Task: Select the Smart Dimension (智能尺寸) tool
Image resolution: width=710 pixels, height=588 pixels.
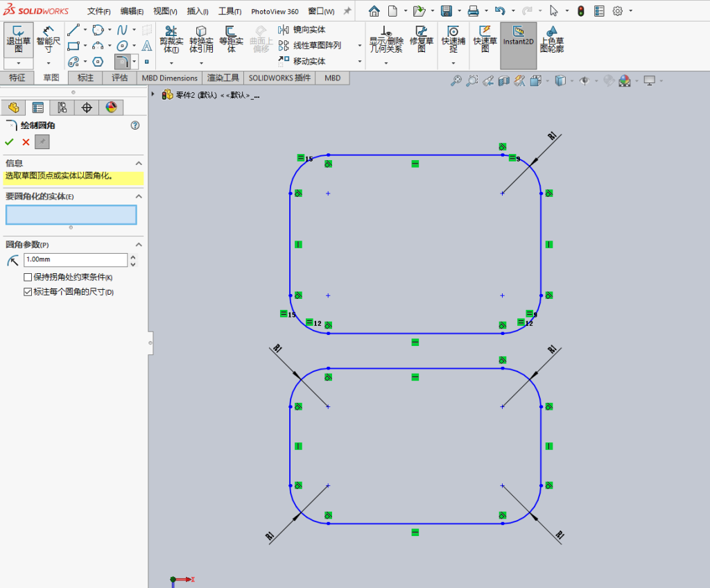Action: pos(48,40)
